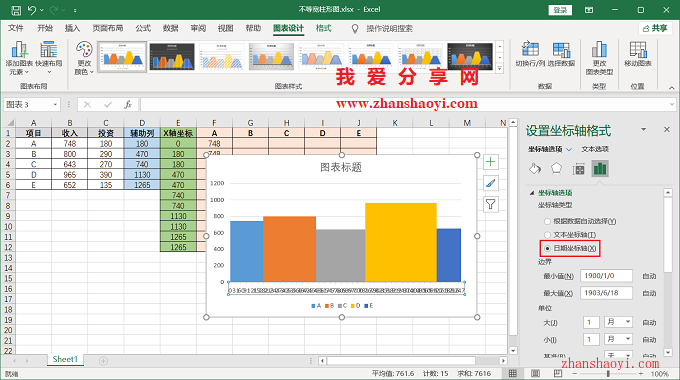Image resolution: width=680 pixels, height=380 pixels.
Task: Select the date axis radio button
Action: 547,249
